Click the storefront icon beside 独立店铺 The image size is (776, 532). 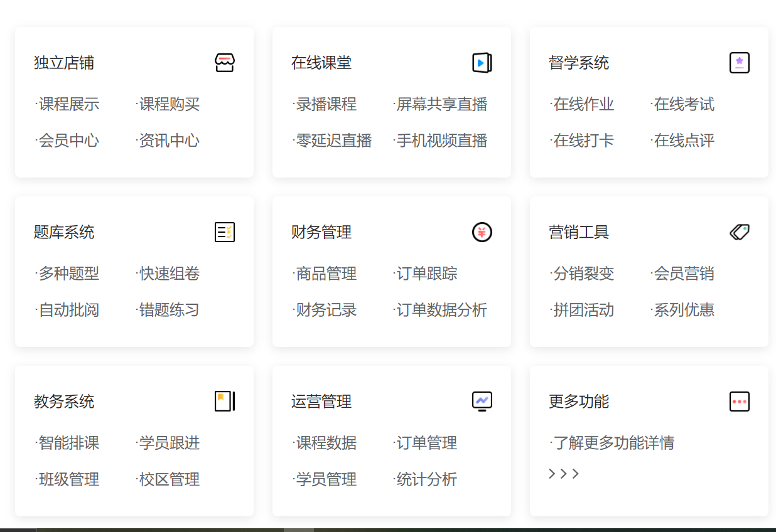pos(225,63)
